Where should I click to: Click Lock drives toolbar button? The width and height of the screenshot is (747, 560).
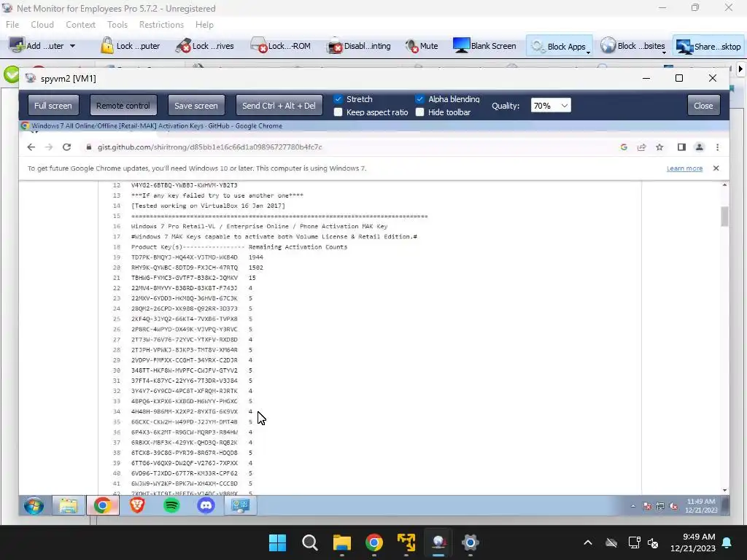coord(204,46)
